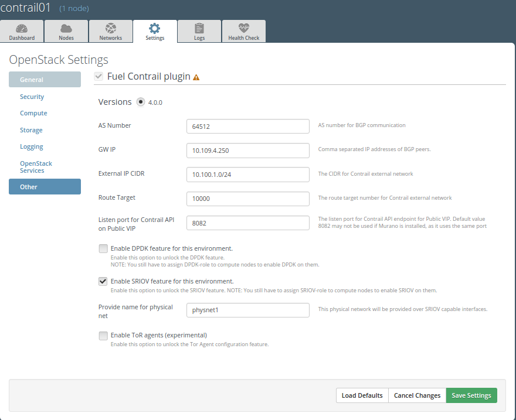This screenshot has height=420, width=516.
Task: Uncheck the Enable SRIOV feature checkbox
Action: click(x=103, y=281)
